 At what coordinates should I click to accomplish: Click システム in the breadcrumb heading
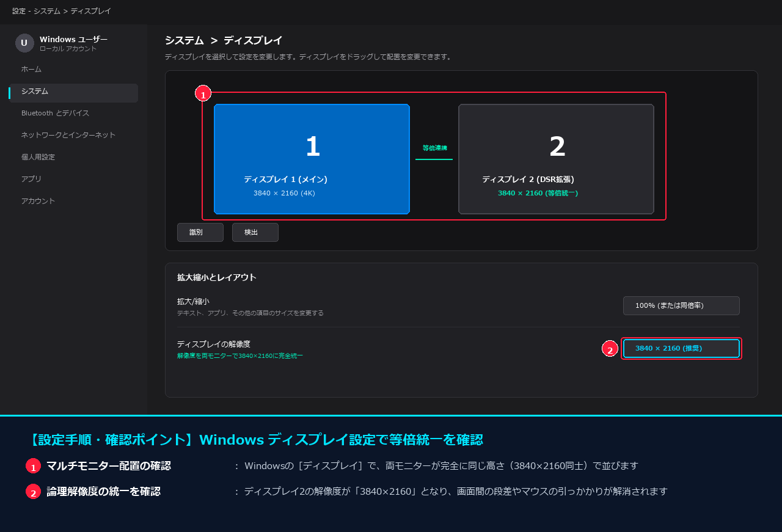184,40
